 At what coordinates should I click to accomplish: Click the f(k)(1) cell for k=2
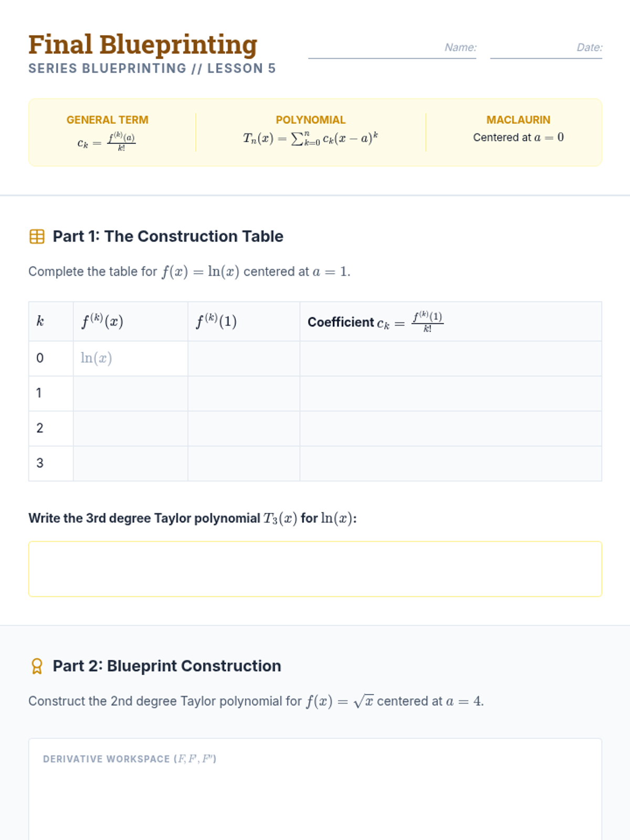[244, 428]
